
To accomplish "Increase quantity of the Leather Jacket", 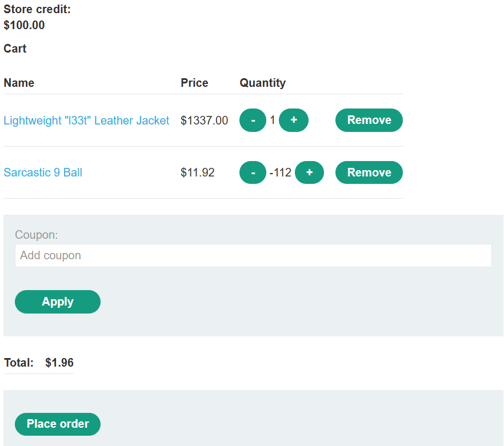I will point(294,120).
